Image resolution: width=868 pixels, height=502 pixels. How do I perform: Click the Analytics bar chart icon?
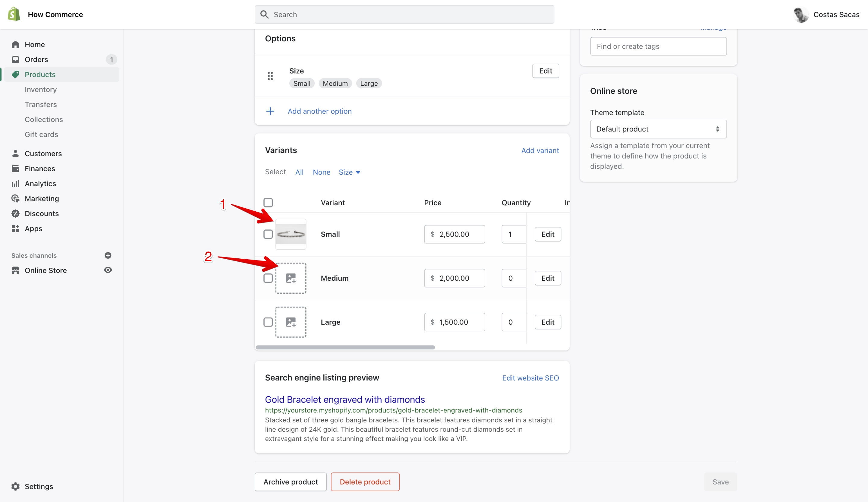click(15, 183)
